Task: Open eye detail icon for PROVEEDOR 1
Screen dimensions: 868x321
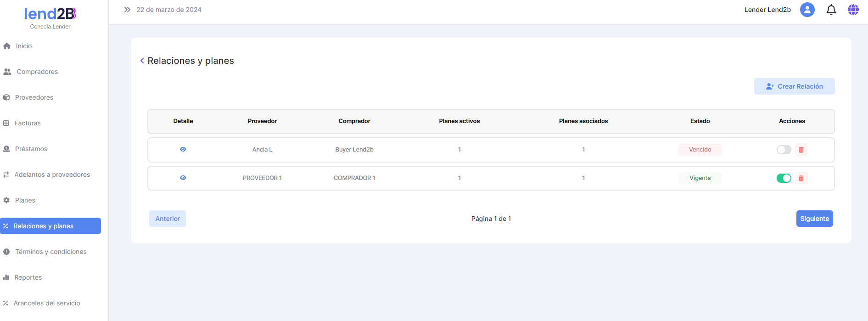Action: (183, 178)
